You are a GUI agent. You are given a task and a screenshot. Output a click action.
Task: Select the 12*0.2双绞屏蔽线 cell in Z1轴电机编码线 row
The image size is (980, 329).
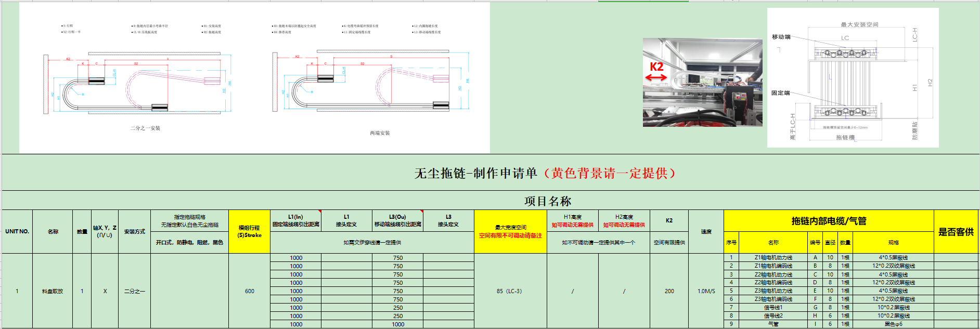coord(893,266)
